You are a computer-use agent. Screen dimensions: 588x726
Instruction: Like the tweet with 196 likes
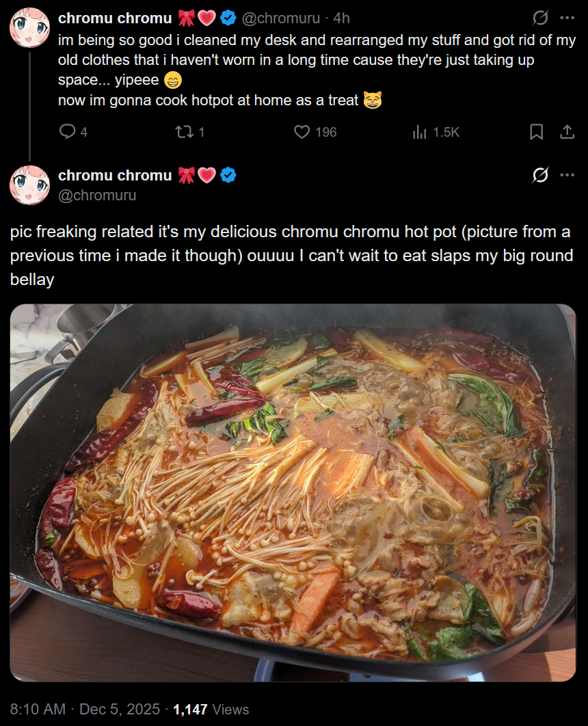point(315,132)
